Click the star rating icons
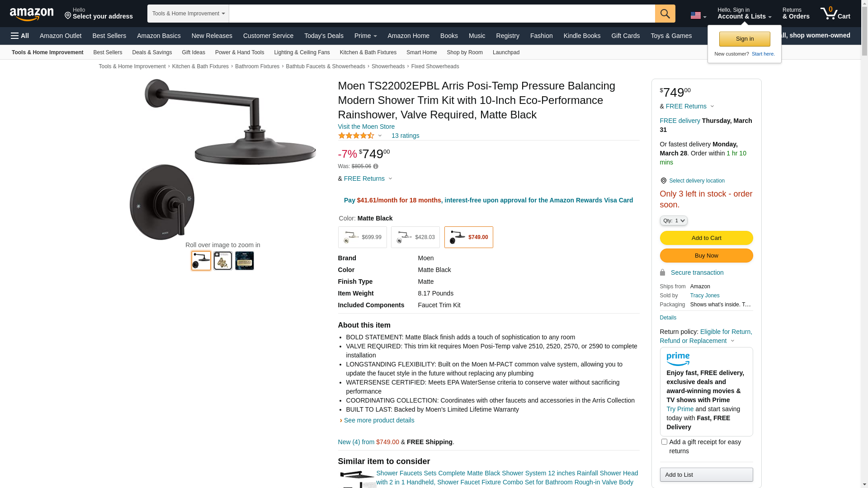This screenshot has height=488, width=868. 356,136
